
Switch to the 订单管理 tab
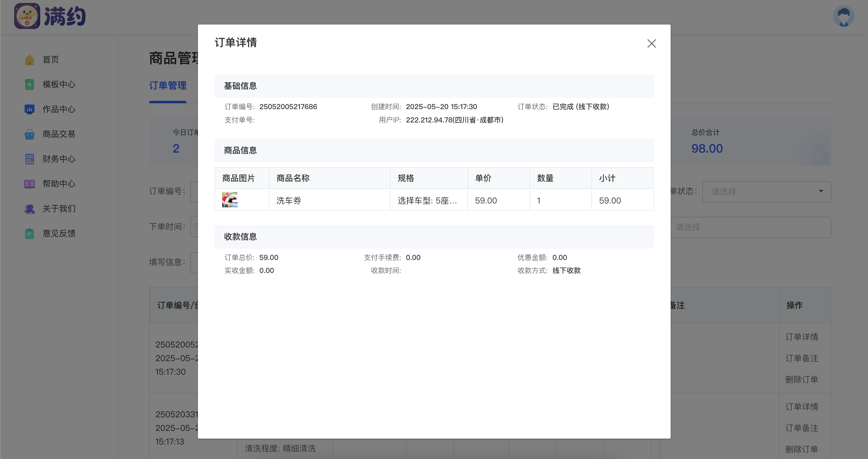click(168, 86)
